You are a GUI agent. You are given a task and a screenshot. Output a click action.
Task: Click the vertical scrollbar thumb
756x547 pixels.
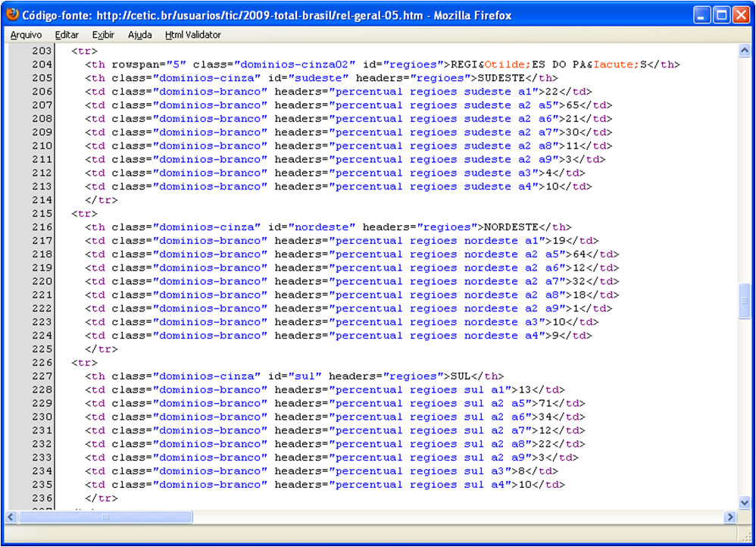745,301
